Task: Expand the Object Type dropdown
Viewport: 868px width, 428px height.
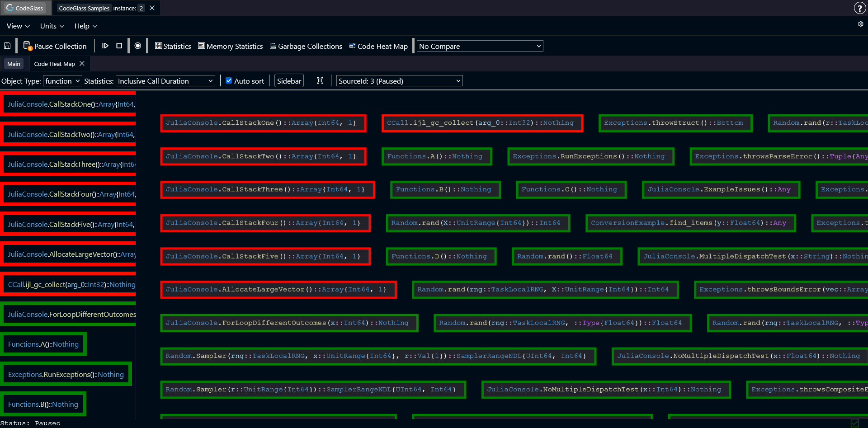Action: click(x=62, y=81)
